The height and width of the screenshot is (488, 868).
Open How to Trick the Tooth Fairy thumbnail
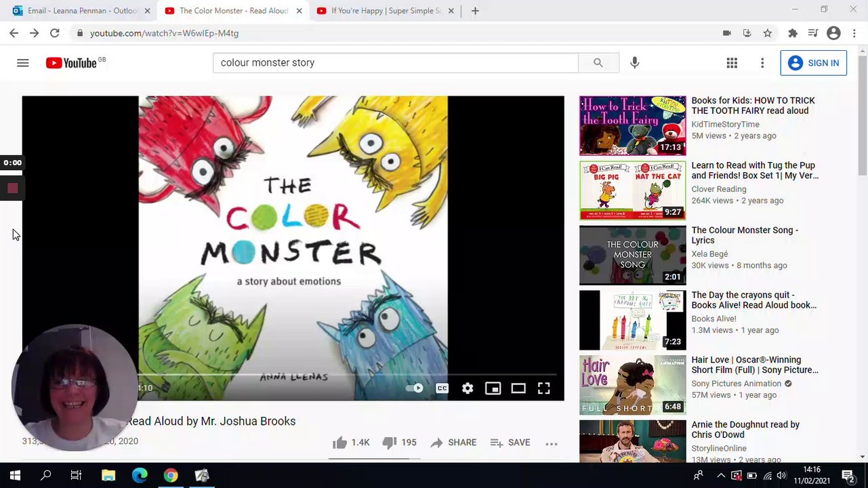[632, 125]
